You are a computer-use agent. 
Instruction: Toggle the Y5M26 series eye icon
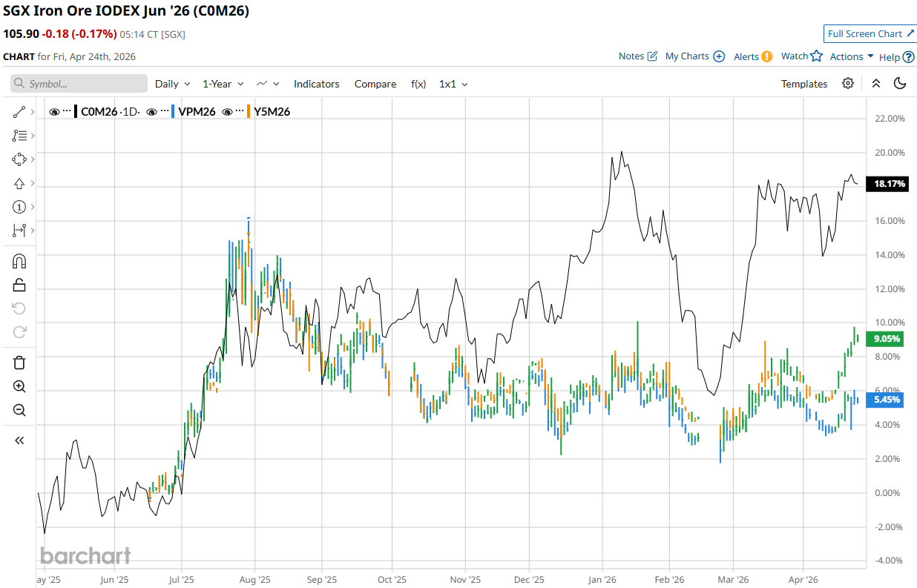pos(230,112)
